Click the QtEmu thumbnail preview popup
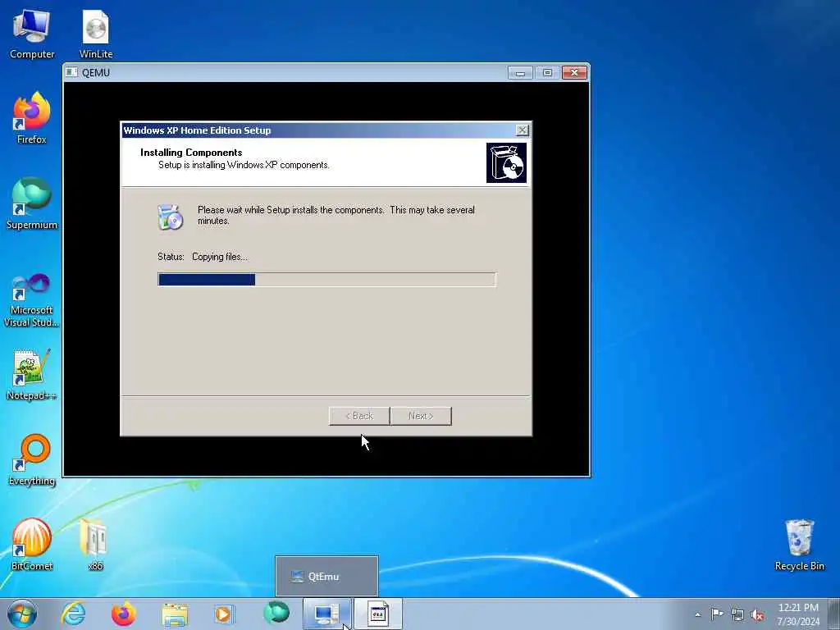 326,576
